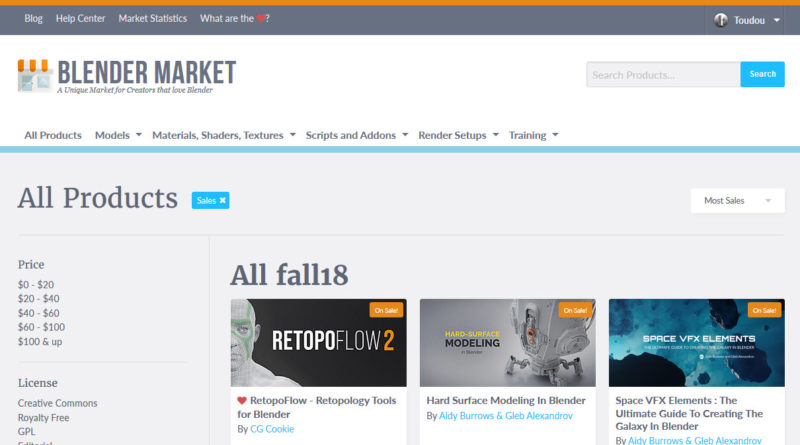Image resolution: width=800 pixels, height=445 pixels.
Task: Open the Models menu
Action: click(112, 135)
